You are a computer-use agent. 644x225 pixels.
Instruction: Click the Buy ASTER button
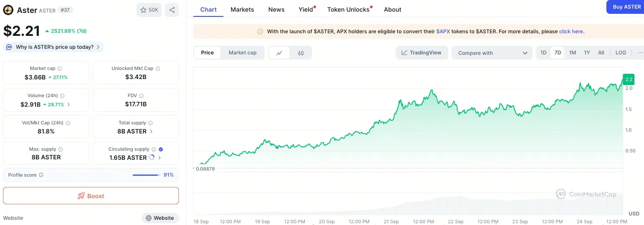626,7
